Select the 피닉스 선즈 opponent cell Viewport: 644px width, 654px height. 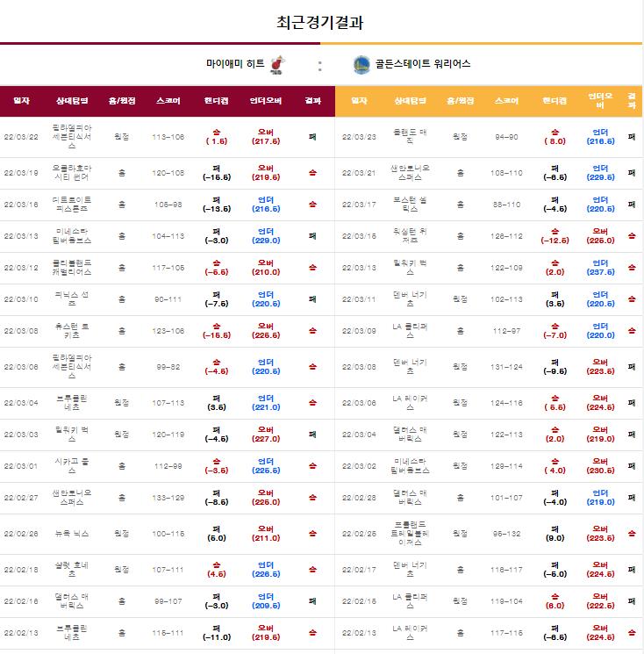72,299
